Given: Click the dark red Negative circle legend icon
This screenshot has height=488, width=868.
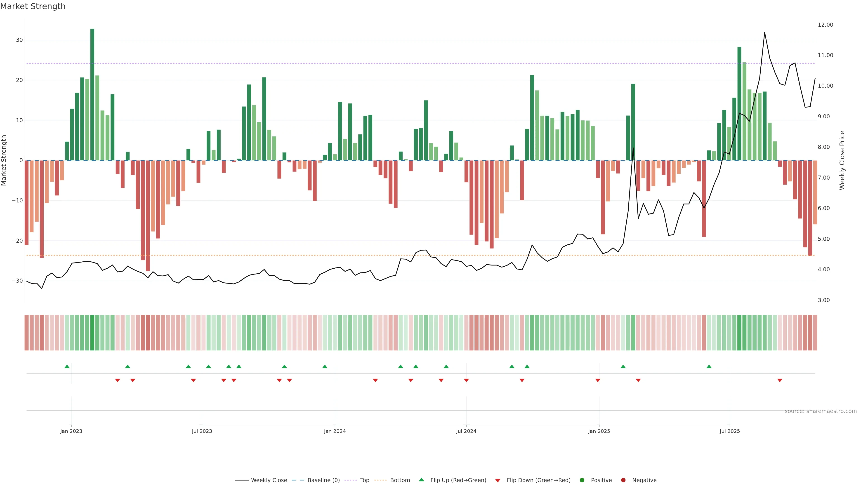Looking at the screenshot, I should 623,480.
